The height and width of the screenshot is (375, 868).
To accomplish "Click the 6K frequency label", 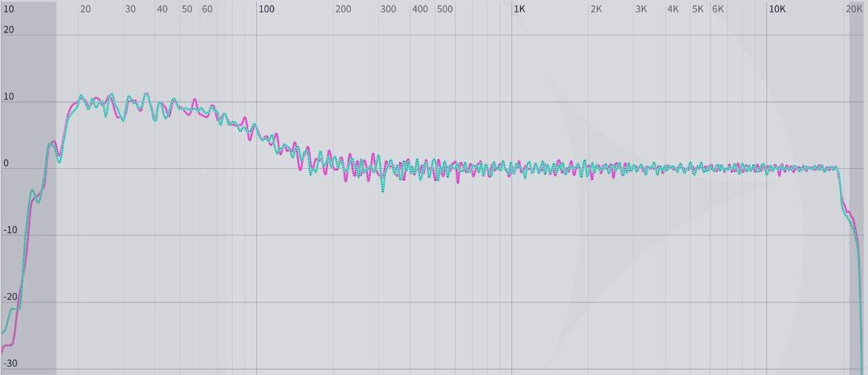I will (x=717, y=9).
